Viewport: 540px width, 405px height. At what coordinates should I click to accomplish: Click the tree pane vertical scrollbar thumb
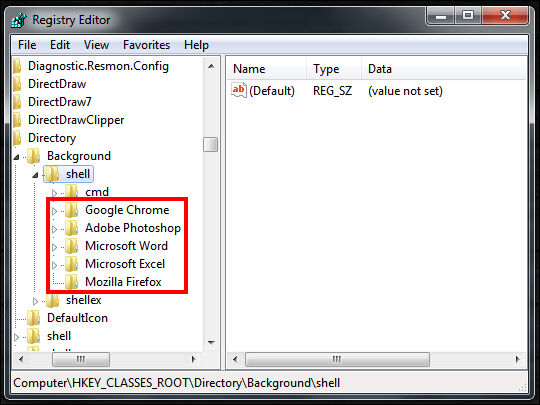click(x=210, y=144)
